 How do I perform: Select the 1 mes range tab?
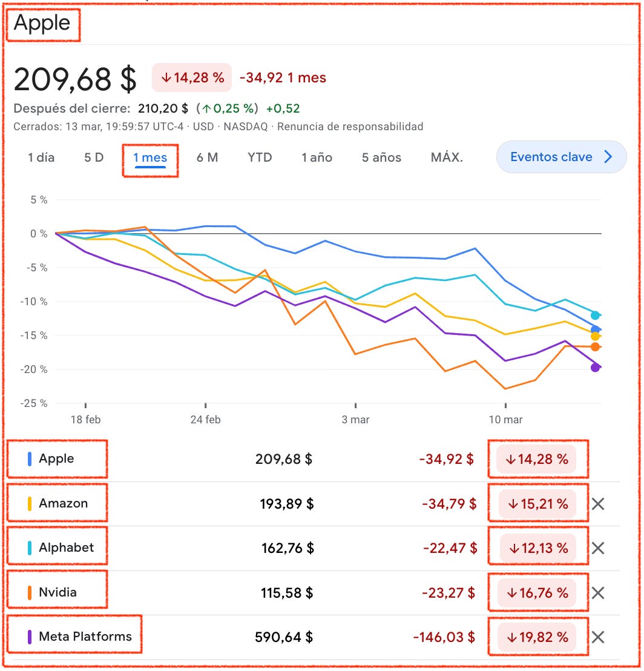(150, 158)
